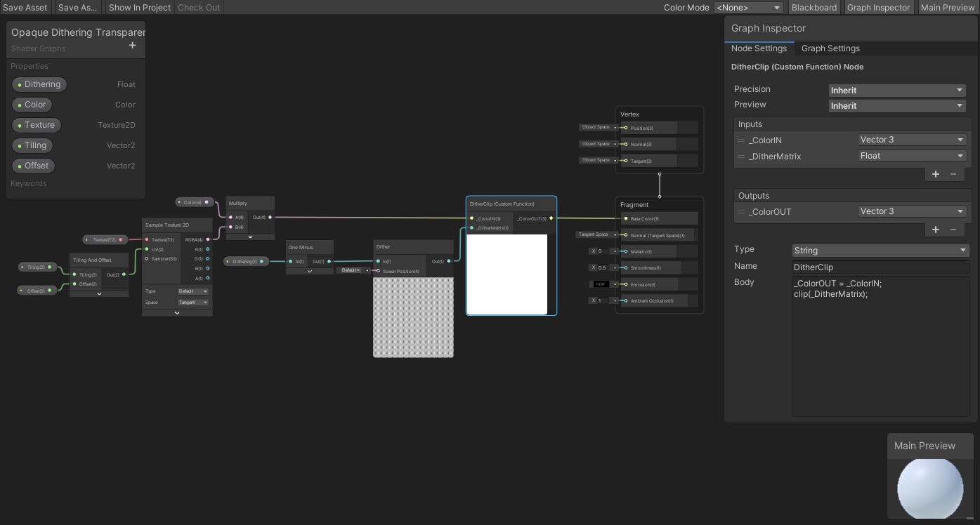Select the Texture property pill

(x=37, y=125)
